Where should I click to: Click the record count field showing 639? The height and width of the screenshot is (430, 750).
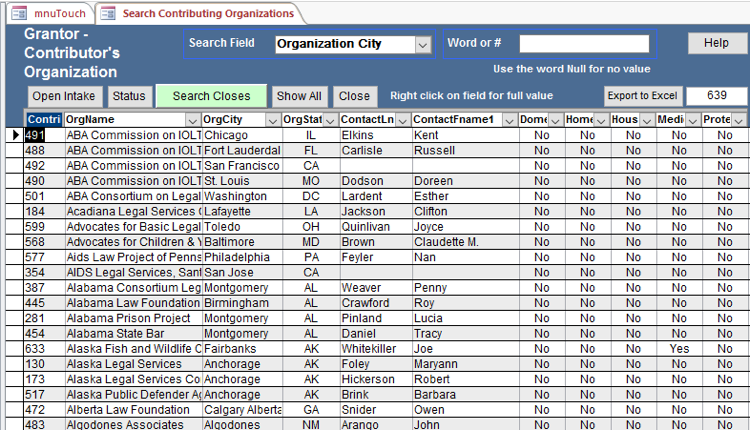716,96
